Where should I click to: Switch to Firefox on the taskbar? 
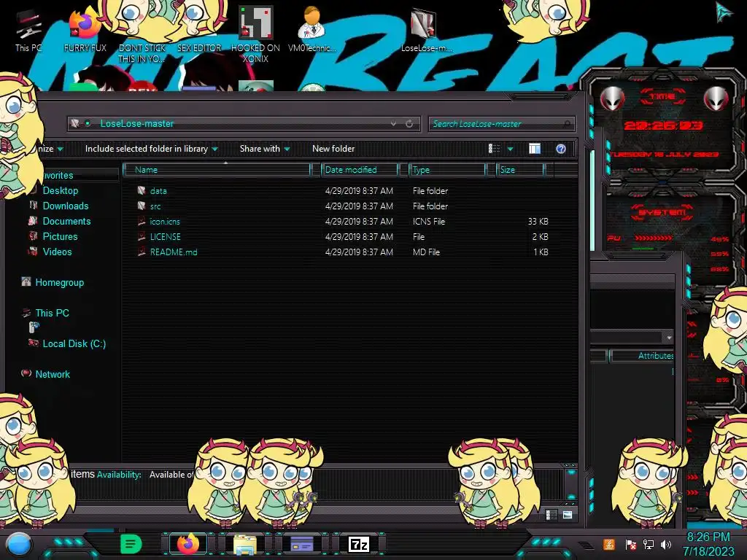187,544
